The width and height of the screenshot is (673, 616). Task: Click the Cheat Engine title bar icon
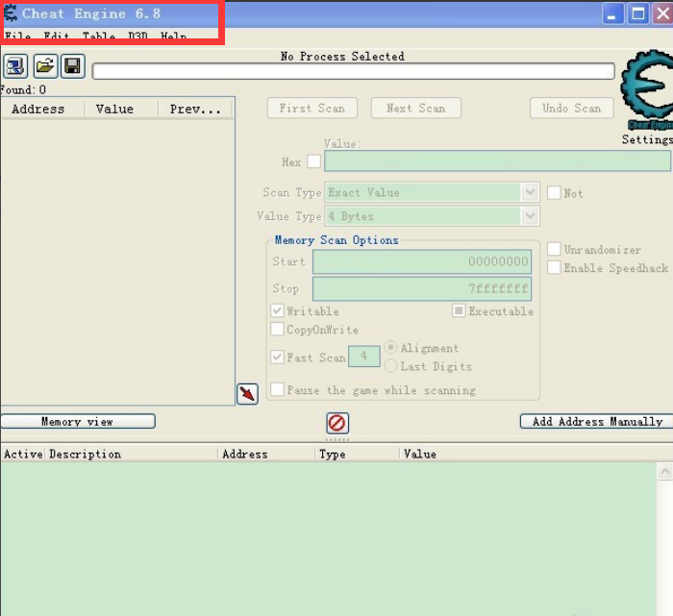(11, 13)
